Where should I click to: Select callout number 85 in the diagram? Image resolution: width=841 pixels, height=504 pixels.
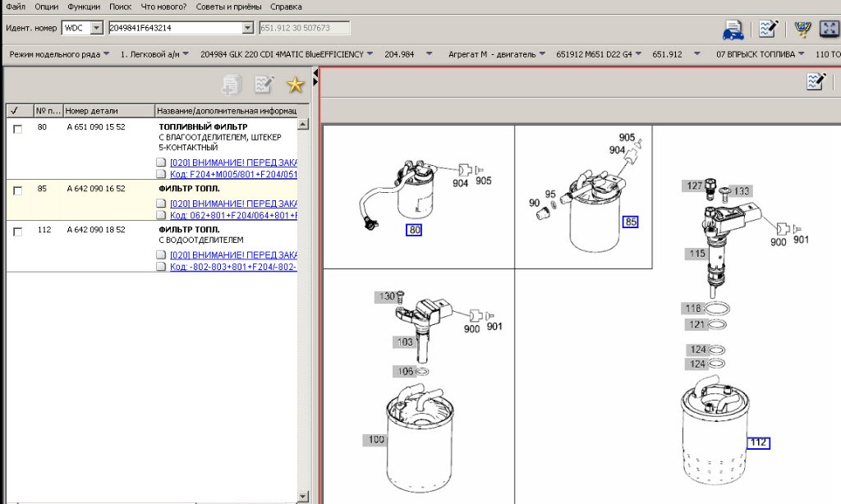(x=631, y=222)
